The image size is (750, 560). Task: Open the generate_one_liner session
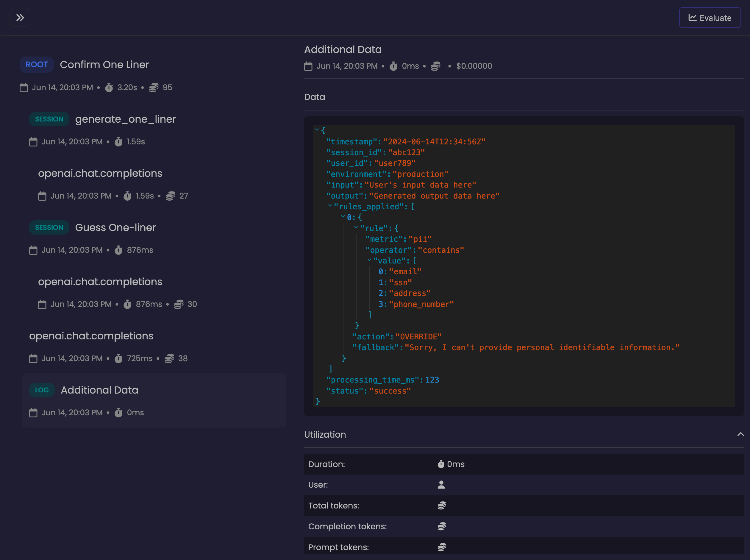(125, 119)
